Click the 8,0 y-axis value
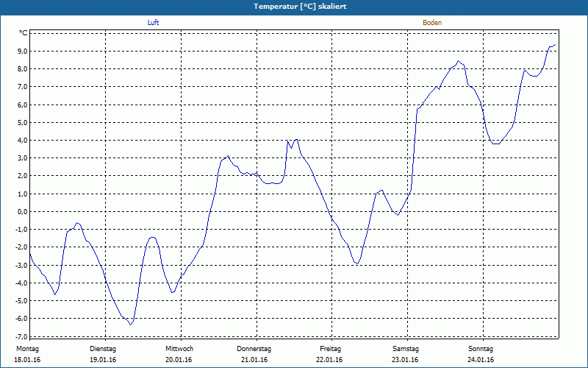The width and height of the screenshot is (588, 368). pyautogui.click(x=22, y=68)
